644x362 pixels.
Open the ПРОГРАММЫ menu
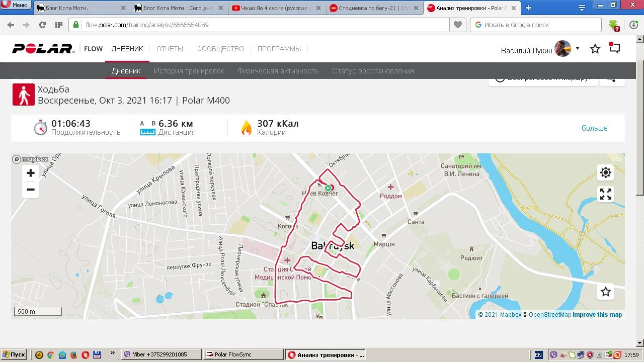click(279, 49)
